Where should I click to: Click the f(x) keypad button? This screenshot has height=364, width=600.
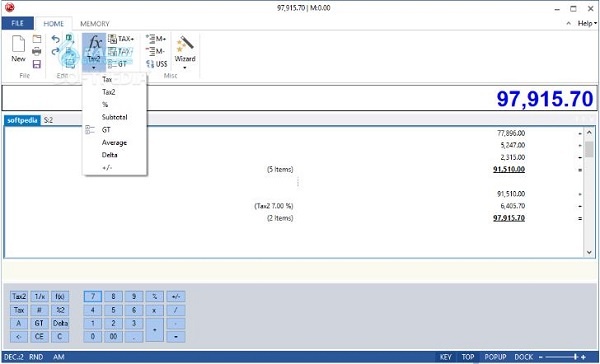[x=60, y=296]
